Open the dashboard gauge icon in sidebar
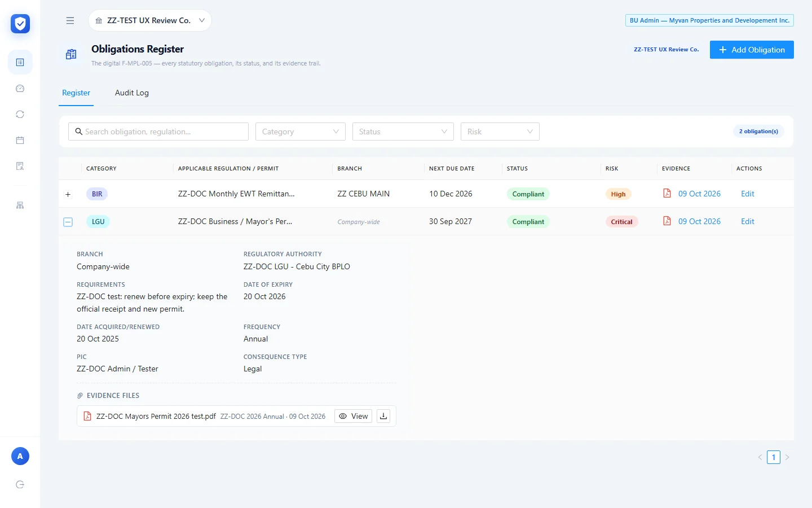Image resolution: width=812 pixels, height=508 pixels. [20, 88]
